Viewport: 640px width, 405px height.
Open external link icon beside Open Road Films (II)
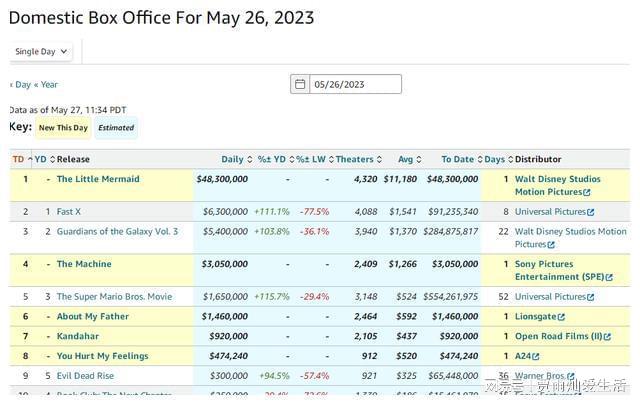[x=607, y=336]
